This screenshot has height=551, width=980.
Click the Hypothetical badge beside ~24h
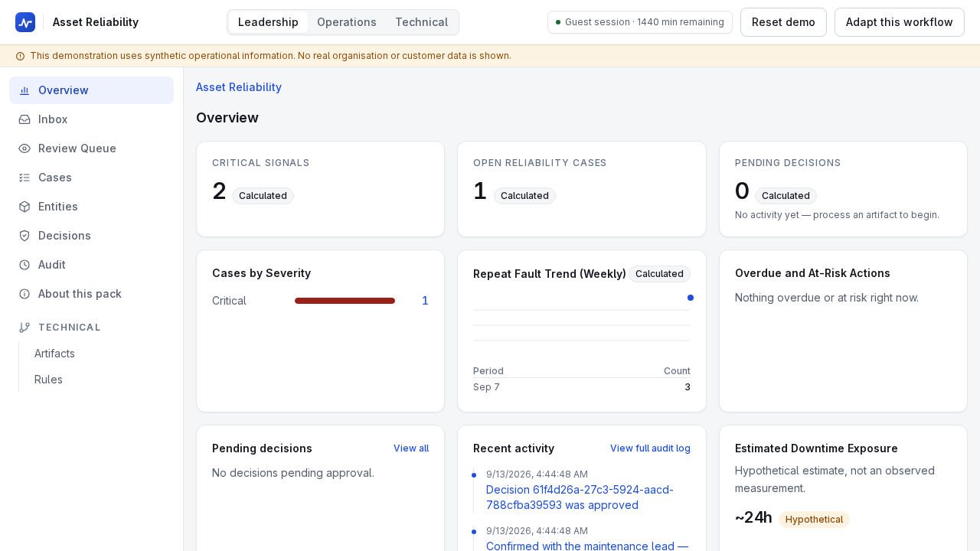(814, 520)
